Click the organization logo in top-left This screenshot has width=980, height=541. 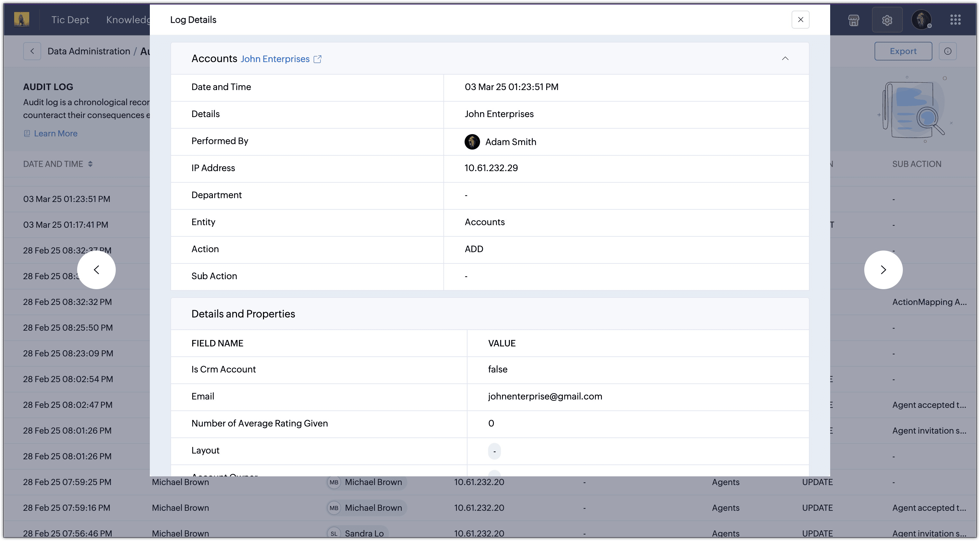[22, 19]
